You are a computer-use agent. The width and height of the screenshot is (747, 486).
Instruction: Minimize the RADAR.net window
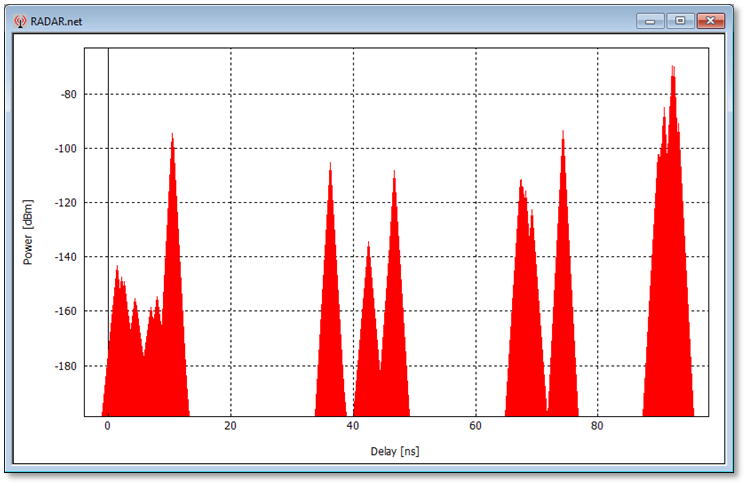(652, 19)
